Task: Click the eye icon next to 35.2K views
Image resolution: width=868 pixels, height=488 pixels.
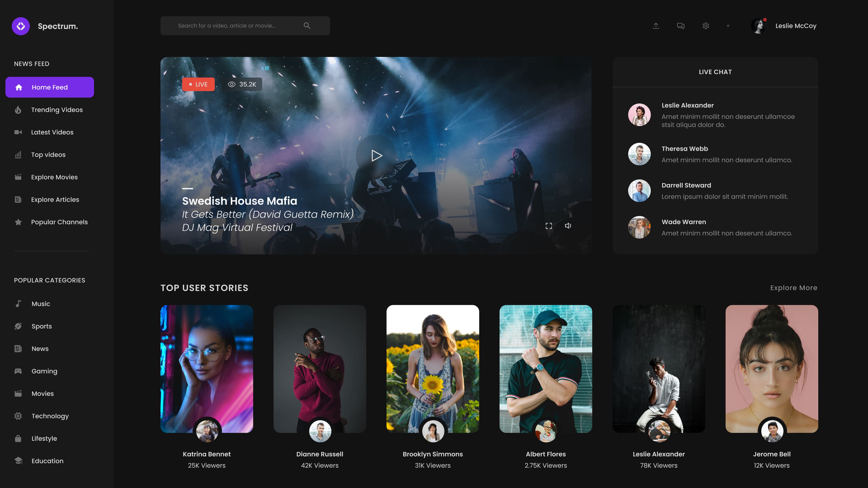Action: click(231, 84)
